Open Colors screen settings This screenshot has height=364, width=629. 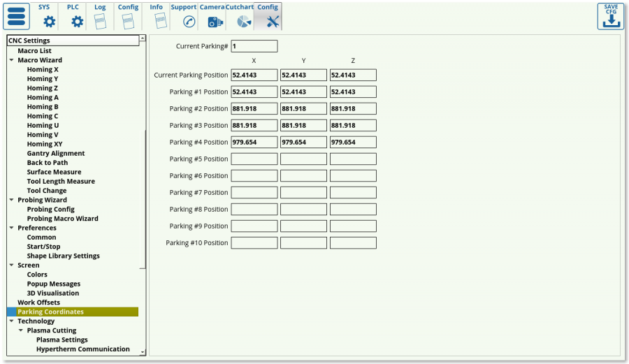click(x=37, y=275)
